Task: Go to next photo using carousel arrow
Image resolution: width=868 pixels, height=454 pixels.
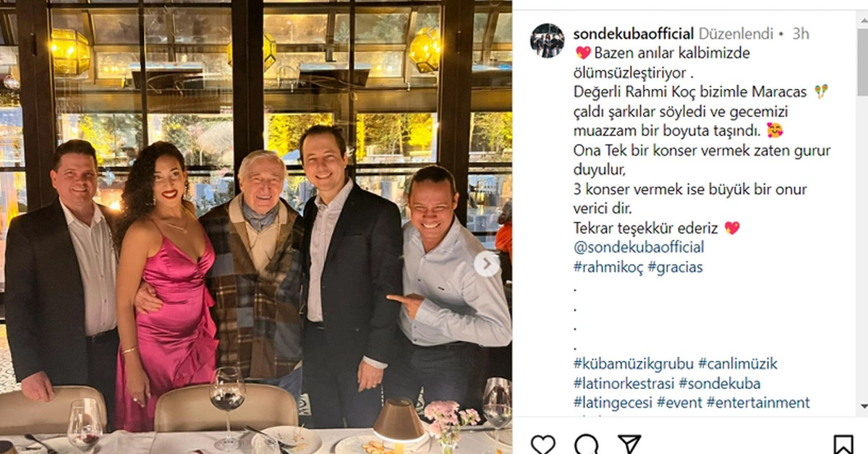Action: [487, 264]
